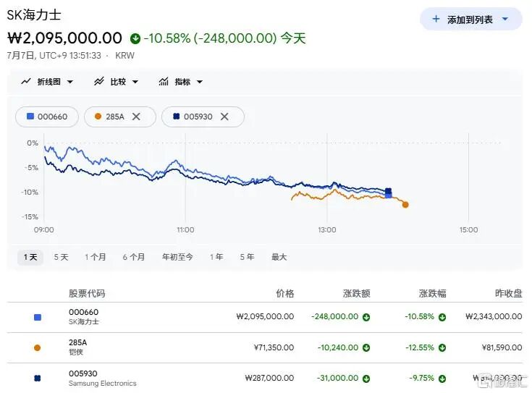Click green down arrow beside header price
Viewport: 532px width, 393px height.
pyautogui.click(x=135, y=38)
